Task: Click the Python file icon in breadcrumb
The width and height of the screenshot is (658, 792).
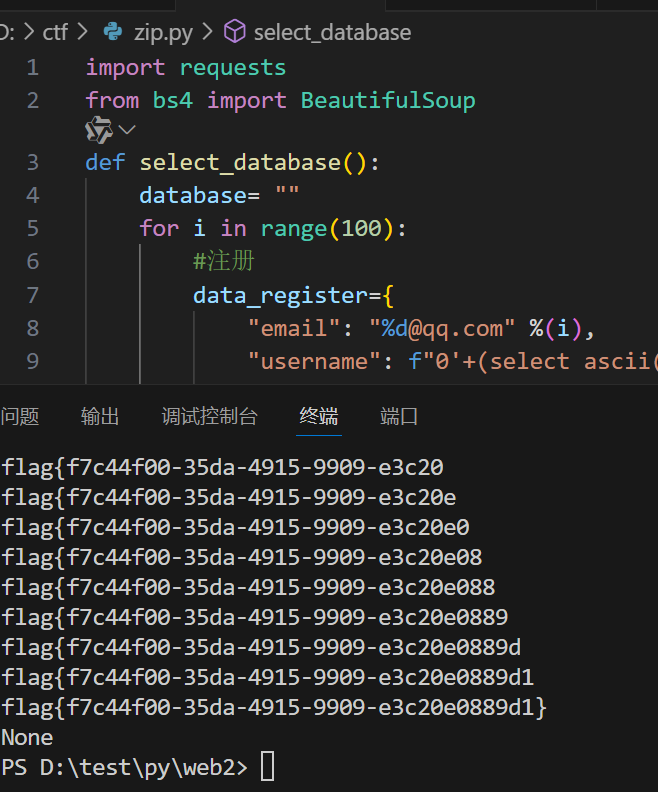Action: 113,32
